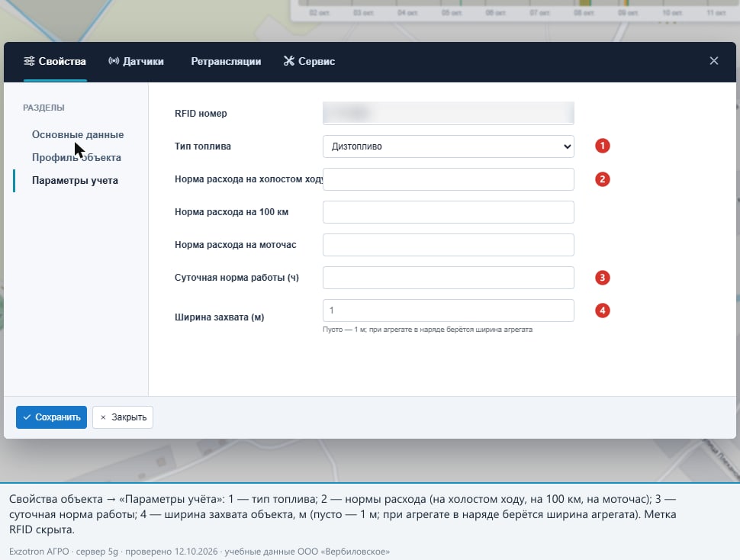Screen dimensions: 740x560
Task: Click the Закрыть button
Action: tap(123, 417)
